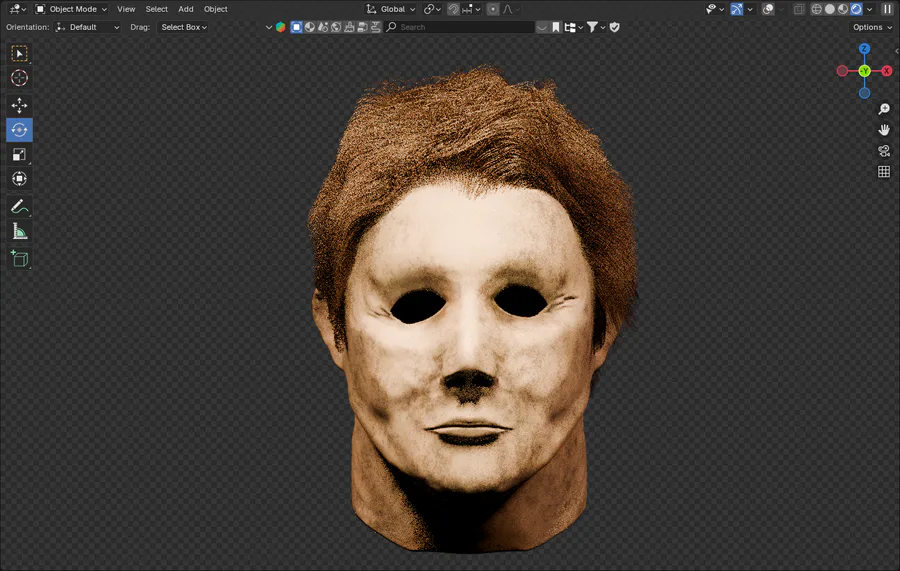This screenshot has width=900, height=571.
Task: Open Global transform orientation dropdown
Action: coord(391,9)
